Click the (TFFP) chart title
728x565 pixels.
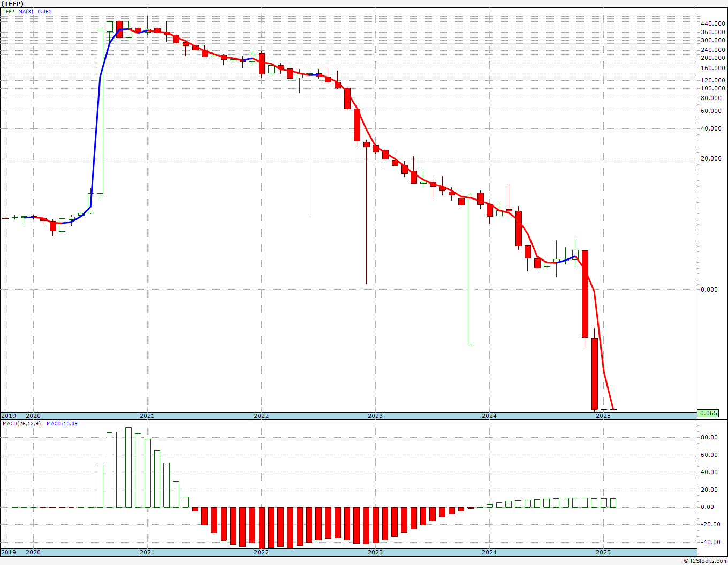[x=13, y=4]
